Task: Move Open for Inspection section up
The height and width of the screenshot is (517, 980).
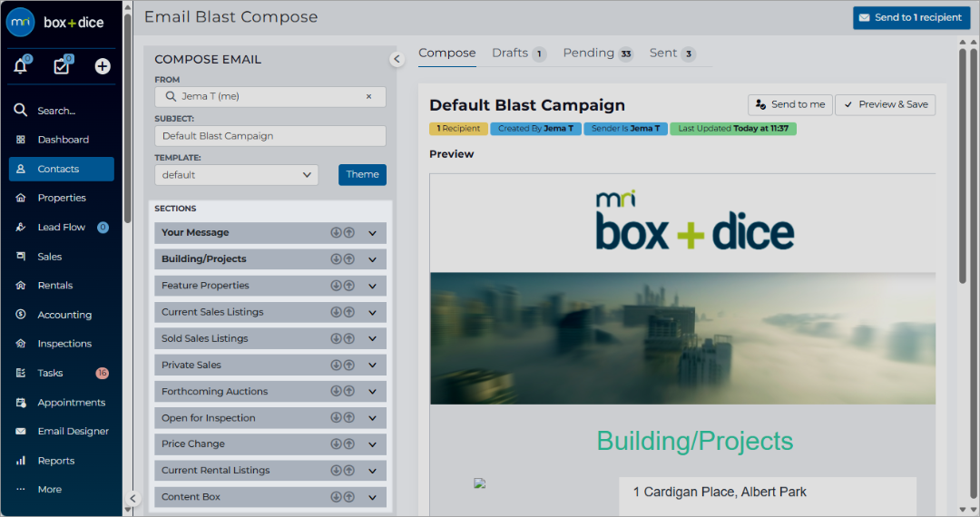Action: 349,417
